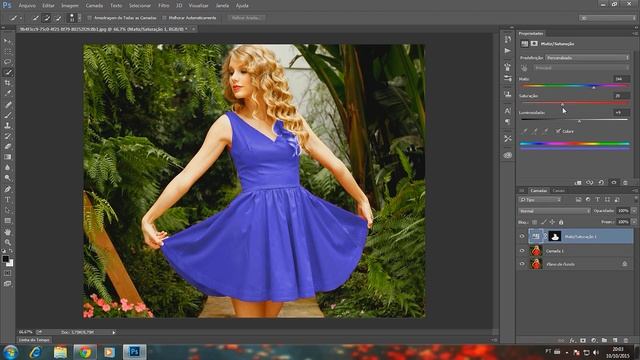Click the Luminosidade slider handle

[x=579, y=121]
